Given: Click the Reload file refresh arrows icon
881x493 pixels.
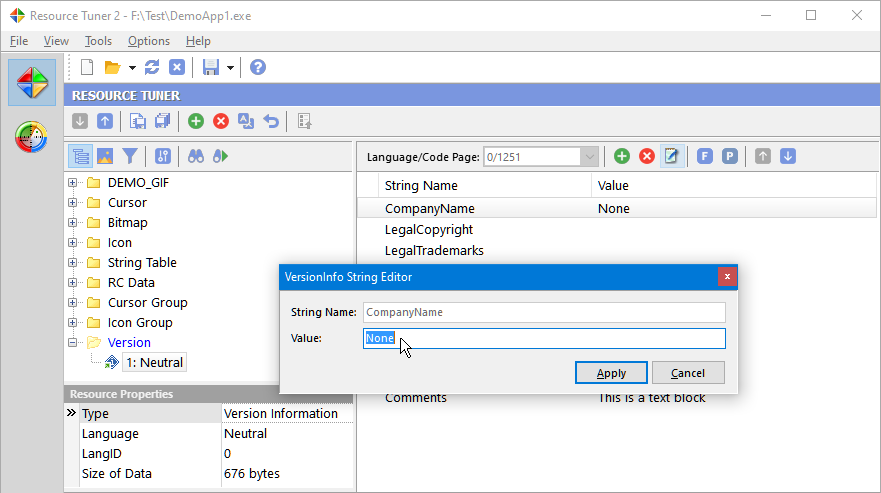Looking at the screenshot, I should pyautogui.click(x=152, y=67).
